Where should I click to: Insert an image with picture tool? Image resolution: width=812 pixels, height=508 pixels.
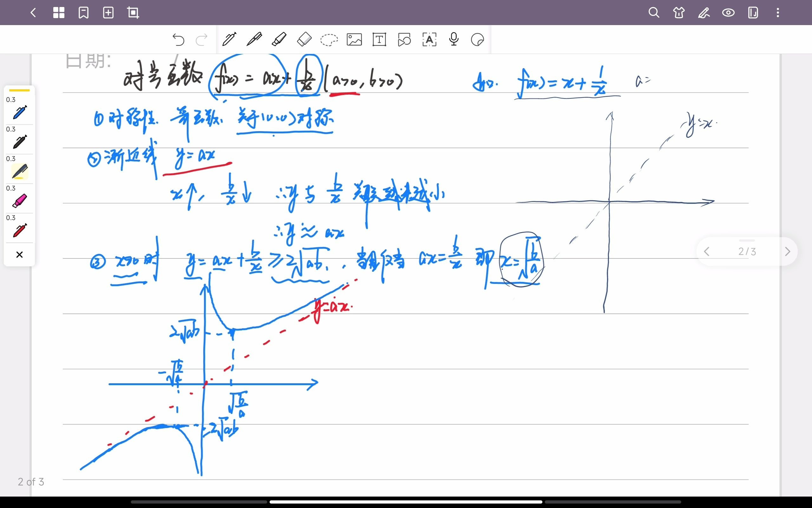pyautogui.click(x=354, y=40)
